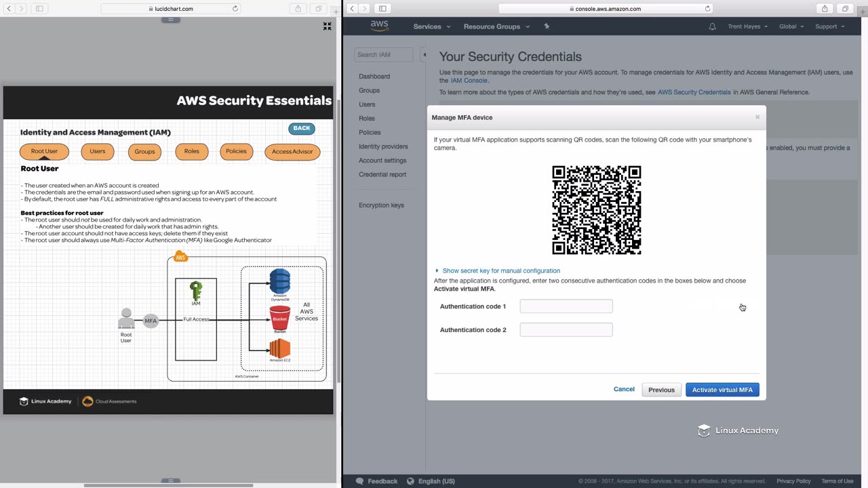The image size is (868, 488).
Task: Click the Authentication code 1 field
Action: [x=566, y=306]
